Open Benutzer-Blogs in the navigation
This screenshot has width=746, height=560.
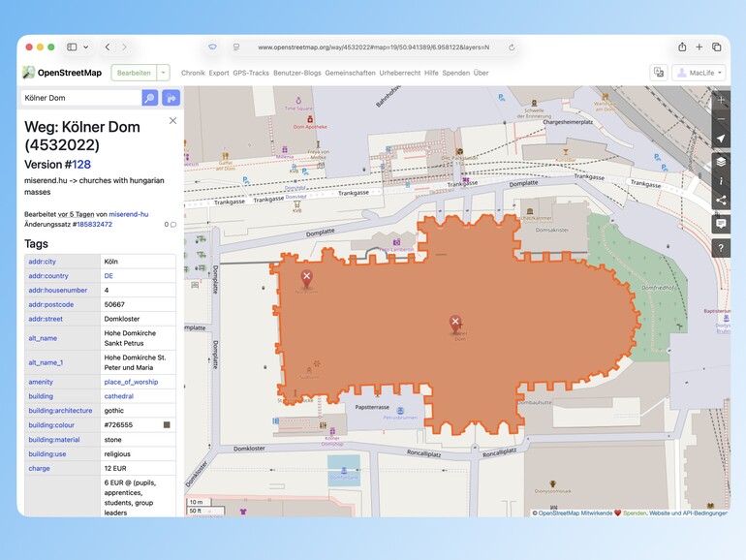(x=296, y=73)
